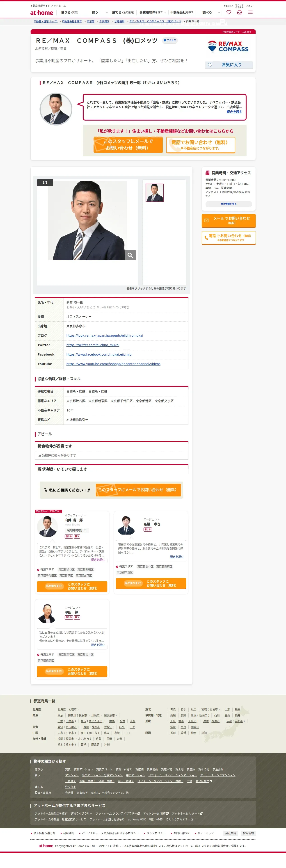The height and width of the screenshot is (868, 286).
Task: Open 神奈川 prefecture link
Action: [72, 715]
